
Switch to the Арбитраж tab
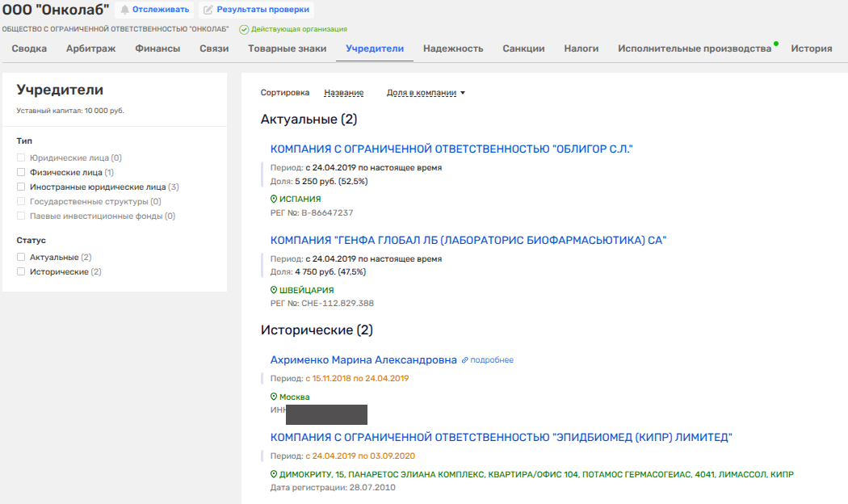click(90, 48)
